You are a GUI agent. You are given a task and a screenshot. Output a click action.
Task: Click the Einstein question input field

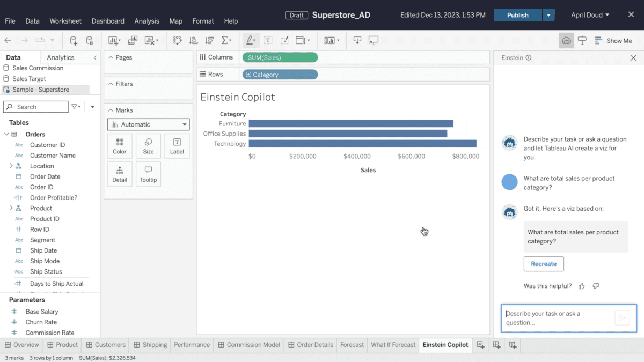pos(558,318)
